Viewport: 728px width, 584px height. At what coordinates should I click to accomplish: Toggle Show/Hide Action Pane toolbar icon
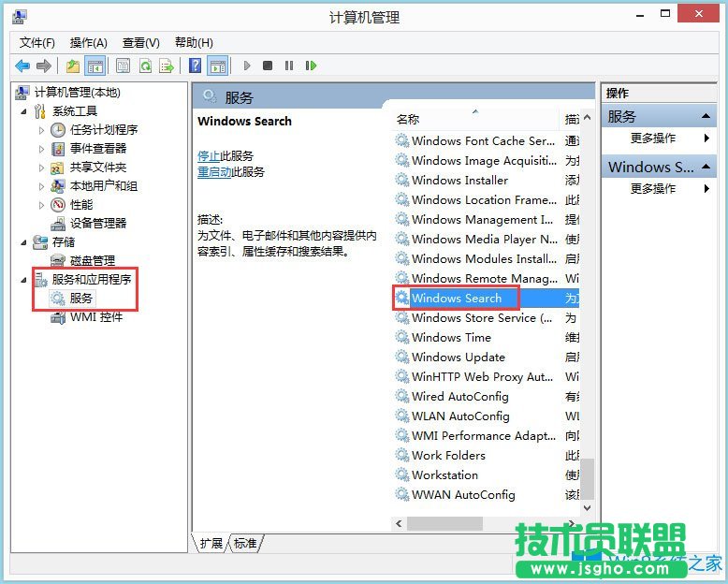click(x=218, y=66)
